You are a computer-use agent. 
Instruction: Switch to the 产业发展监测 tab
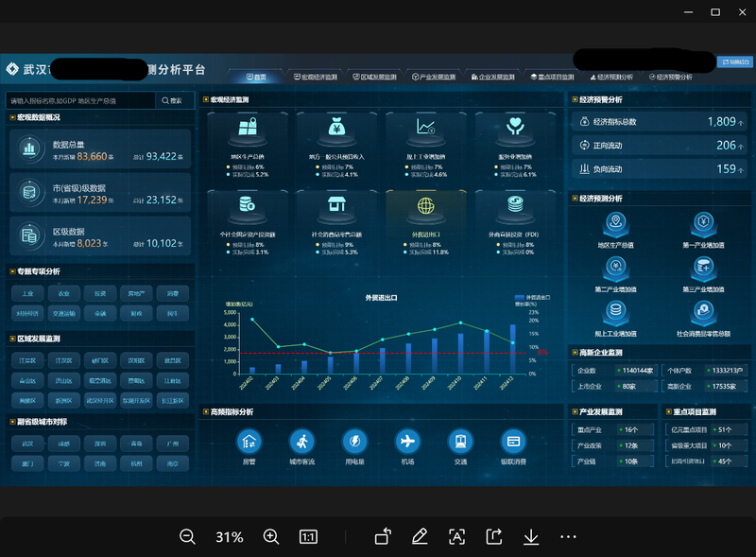pos(432,77)
